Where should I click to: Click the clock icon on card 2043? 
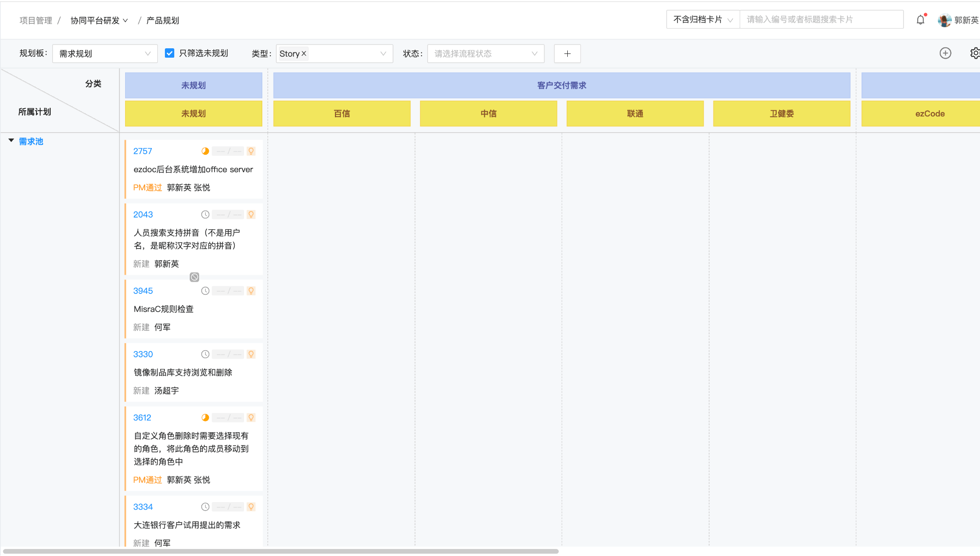(205, 214)
